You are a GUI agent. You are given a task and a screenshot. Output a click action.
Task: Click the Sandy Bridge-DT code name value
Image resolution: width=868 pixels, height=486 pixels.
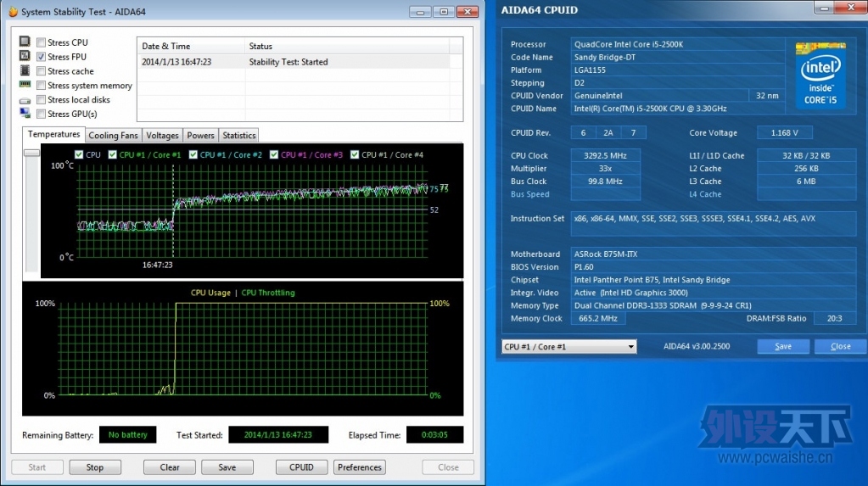(678, 57)
